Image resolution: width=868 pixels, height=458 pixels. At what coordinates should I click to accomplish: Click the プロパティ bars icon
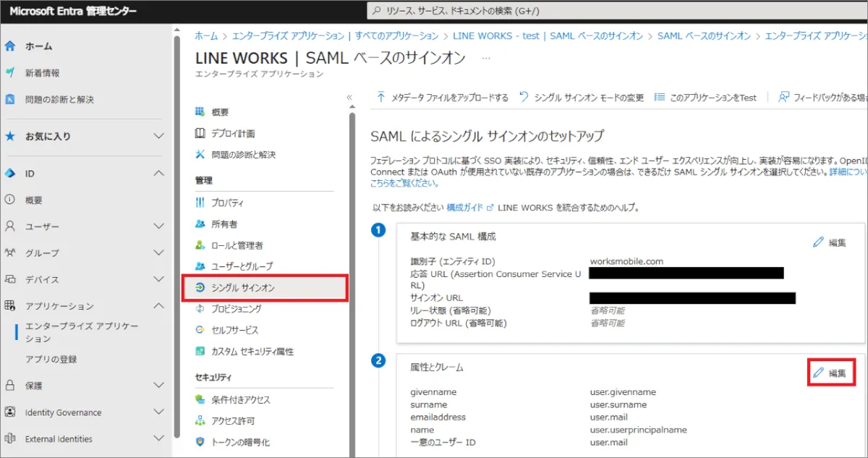200,203
